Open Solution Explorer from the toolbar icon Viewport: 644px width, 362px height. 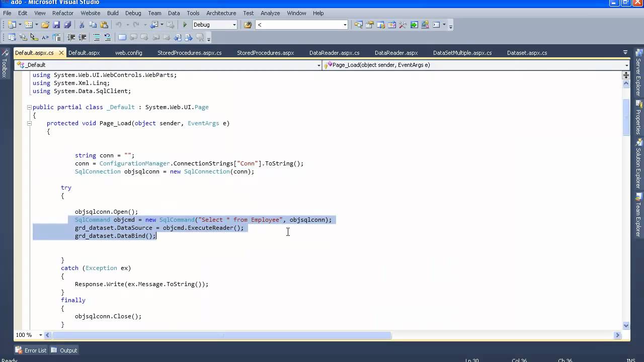click(358, 25)
